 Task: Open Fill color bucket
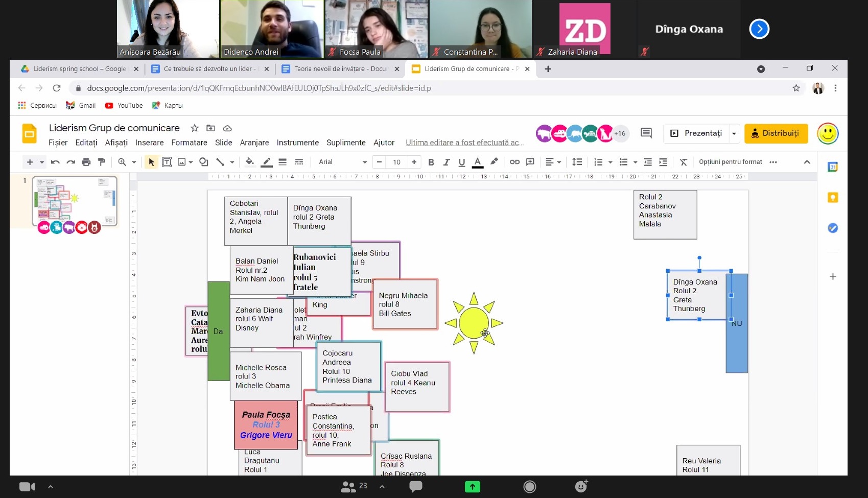tap(250, 162)
